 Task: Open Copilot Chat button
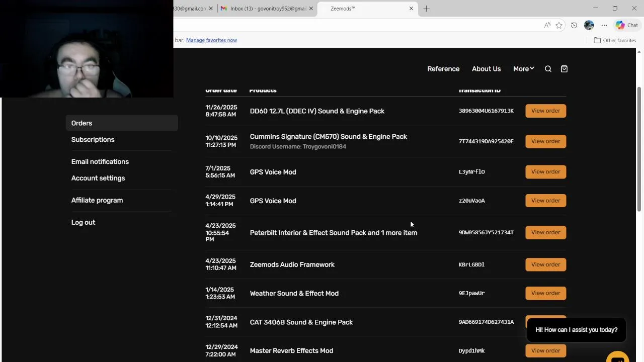(627, 25)
